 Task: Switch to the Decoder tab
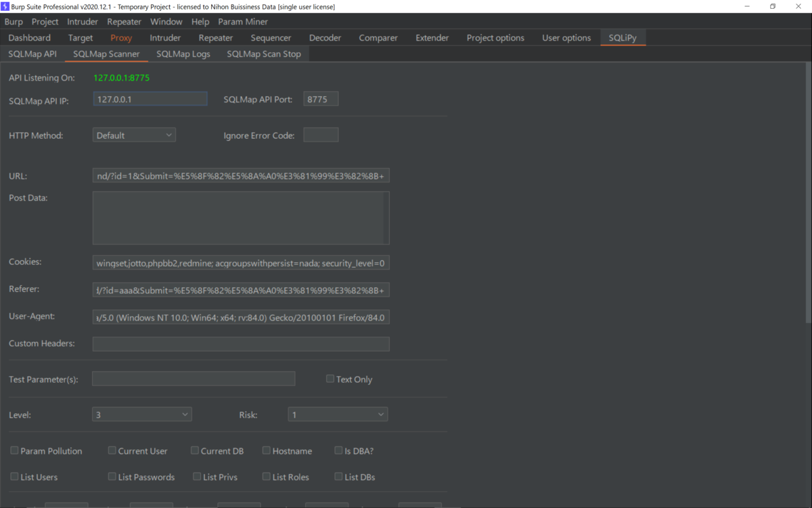click(x=325, y=38)
